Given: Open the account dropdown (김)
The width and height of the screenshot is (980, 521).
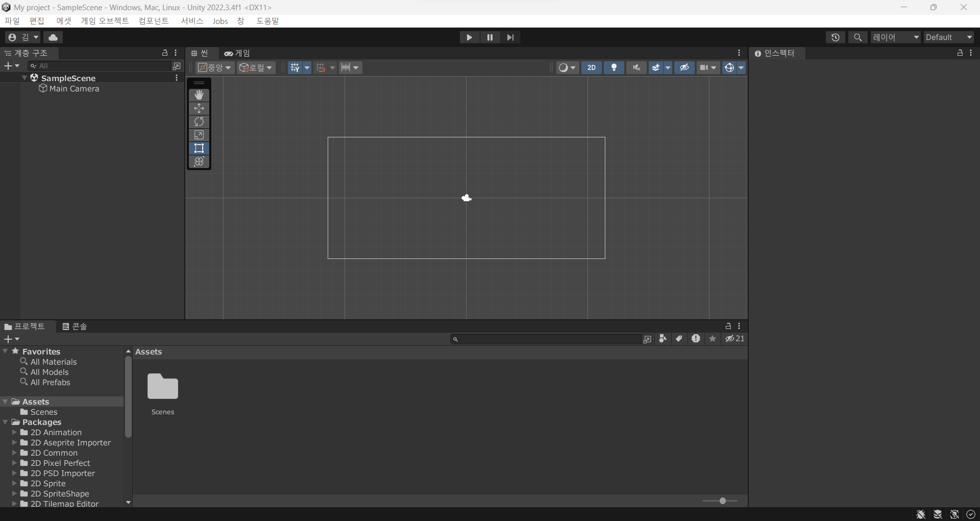Looking at the screenshot, I should [23, 37].
